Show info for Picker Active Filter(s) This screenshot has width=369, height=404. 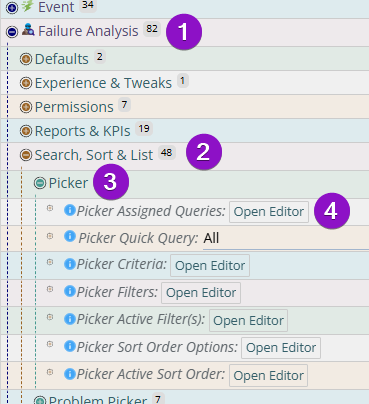pos(70,319)
